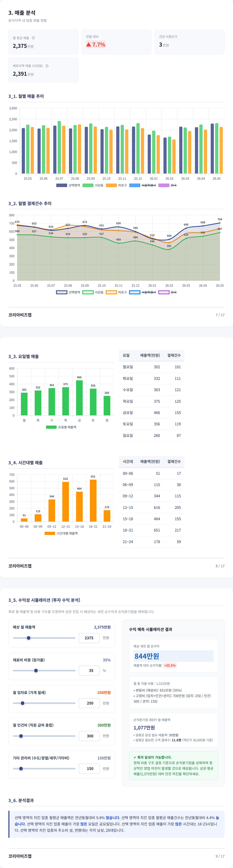Screen dimensions: 233x868
Task: Click the 06~09 row in time table
Action: [x=152, y=485]
